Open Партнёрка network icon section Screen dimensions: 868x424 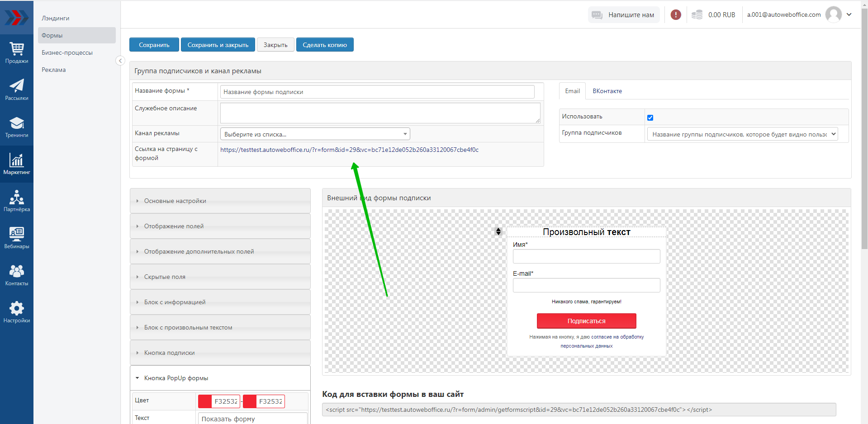tap(17, 201)
